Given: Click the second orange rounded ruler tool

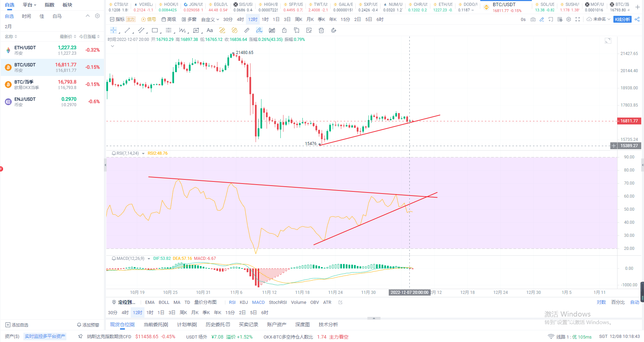Looking at the screenshot, I should (235, 30).
